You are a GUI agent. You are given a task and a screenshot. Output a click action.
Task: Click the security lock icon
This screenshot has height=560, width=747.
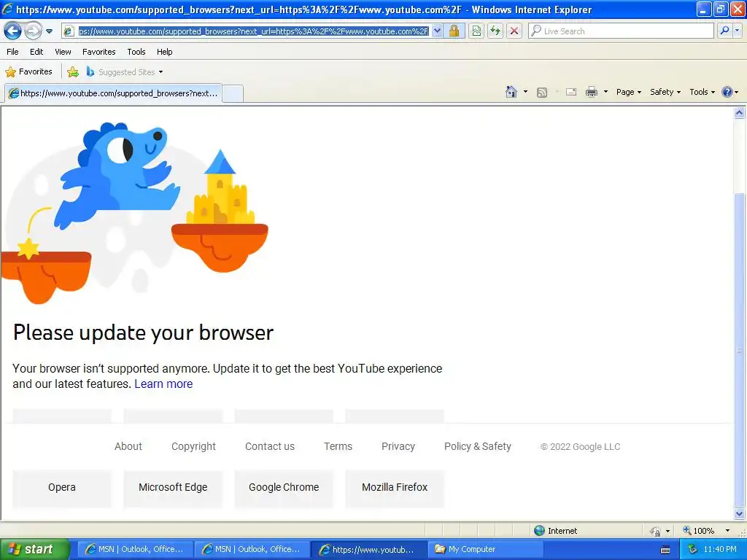coord(454,31)
